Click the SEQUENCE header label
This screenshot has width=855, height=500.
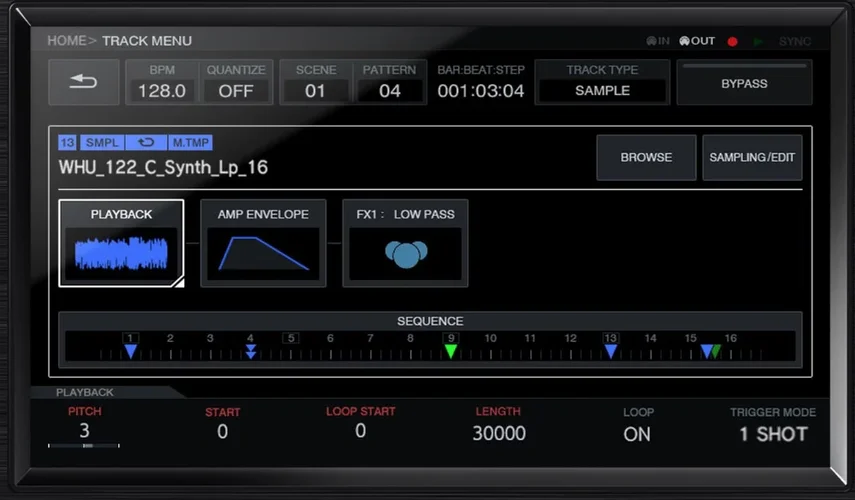tap(430, 321)
